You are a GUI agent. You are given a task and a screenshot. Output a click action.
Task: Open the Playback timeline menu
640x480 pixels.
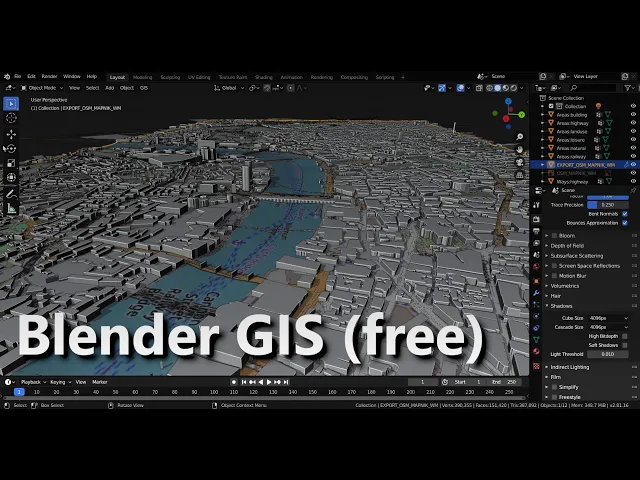[33, 382]
